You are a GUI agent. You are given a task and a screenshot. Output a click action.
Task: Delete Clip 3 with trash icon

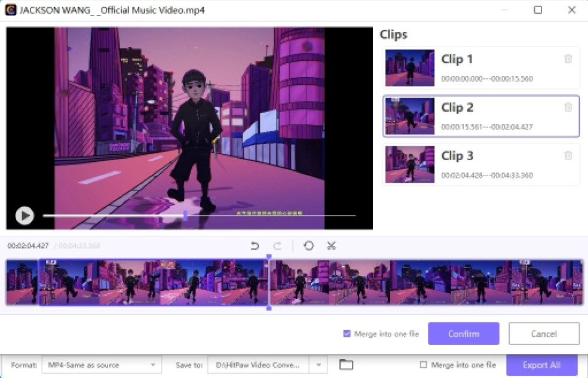tap(568, 155)
